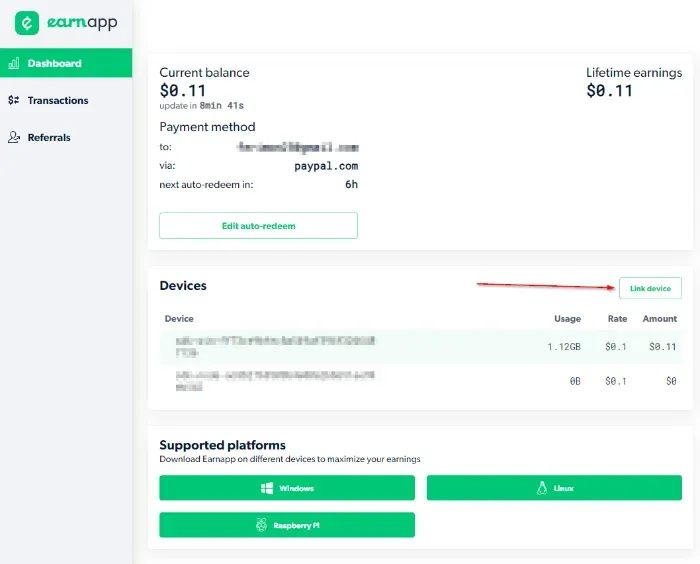Screen dimensions: 700x564
Task: Click the Usage column header
Action: tap(567, 319)
